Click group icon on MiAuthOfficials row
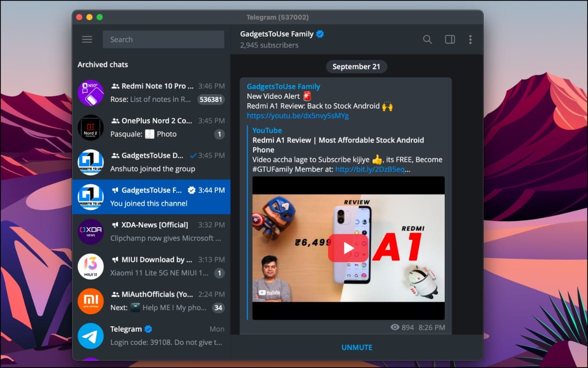 115,294
